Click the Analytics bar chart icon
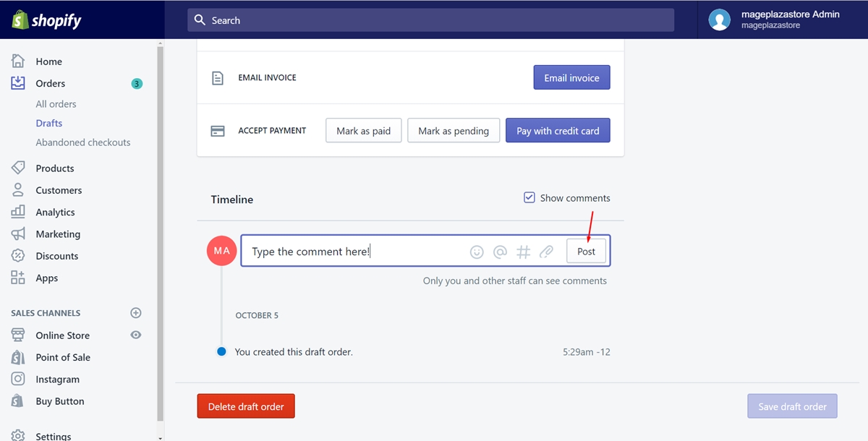This screenshot has width=868, height=441. pyautogui.click(x=18, y=212)
